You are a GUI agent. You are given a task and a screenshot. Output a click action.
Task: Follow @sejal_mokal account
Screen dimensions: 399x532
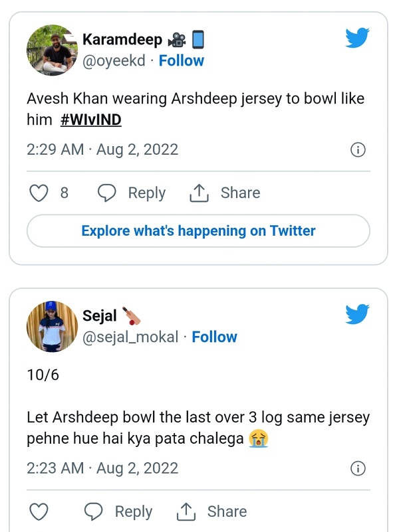click(214, 337)
